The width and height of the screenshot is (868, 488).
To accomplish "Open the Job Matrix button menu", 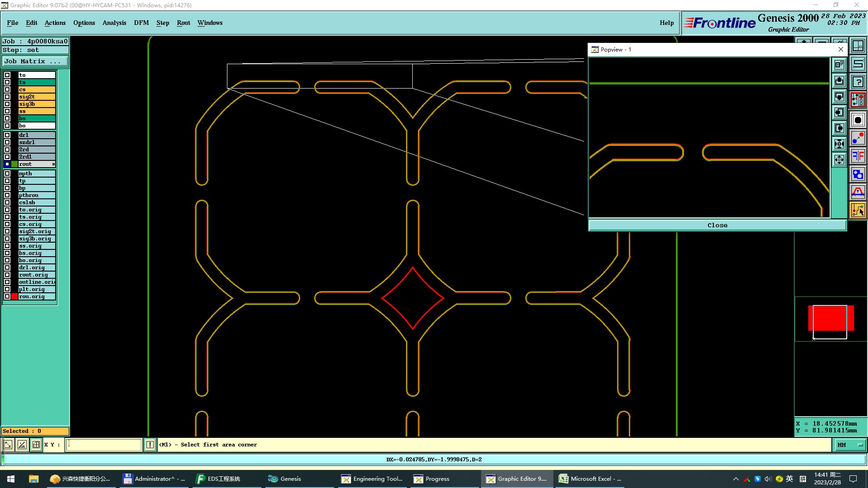I will pyautogui.click(x=35, y=61).
